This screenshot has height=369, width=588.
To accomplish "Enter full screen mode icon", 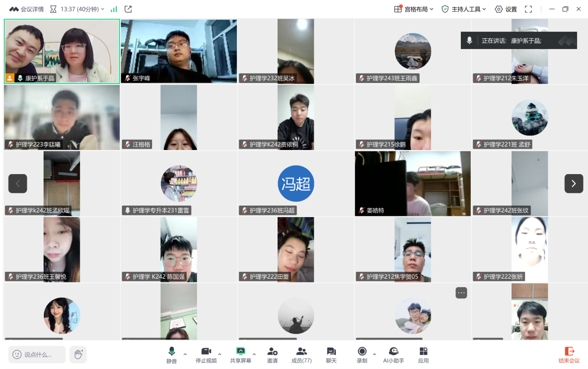I will pos(528,9).
